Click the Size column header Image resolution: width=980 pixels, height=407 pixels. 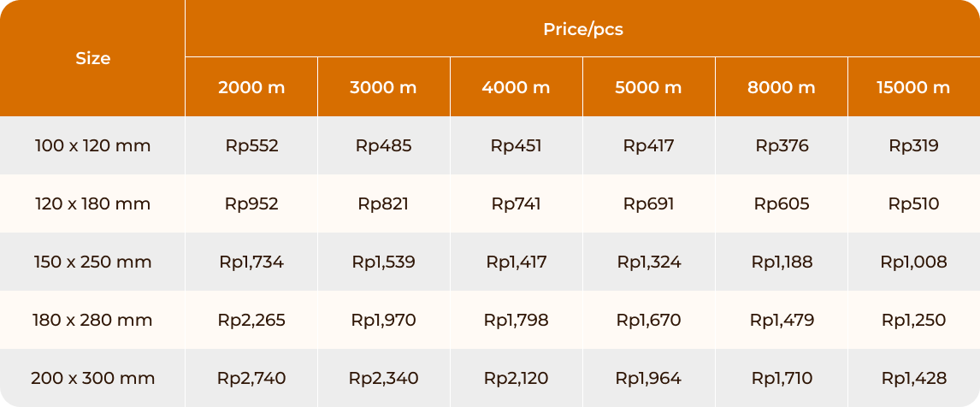(x=92, y=58)
